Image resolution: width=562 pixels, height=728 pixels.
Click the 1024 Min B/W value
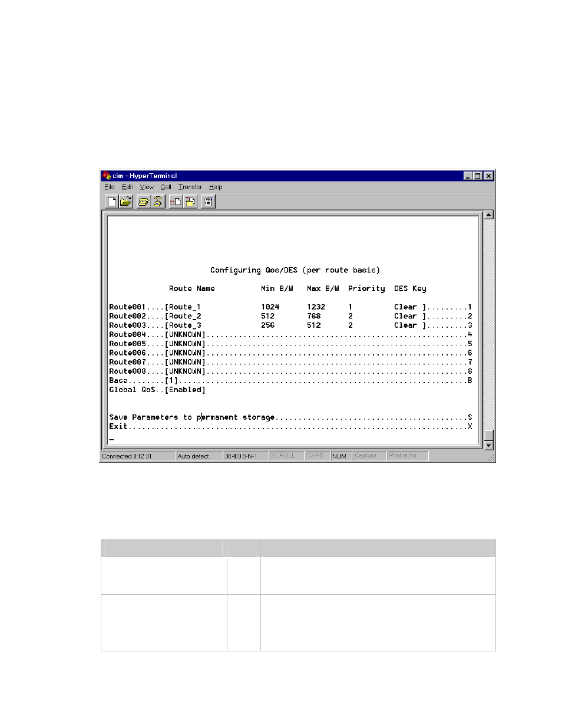(270, 307)
